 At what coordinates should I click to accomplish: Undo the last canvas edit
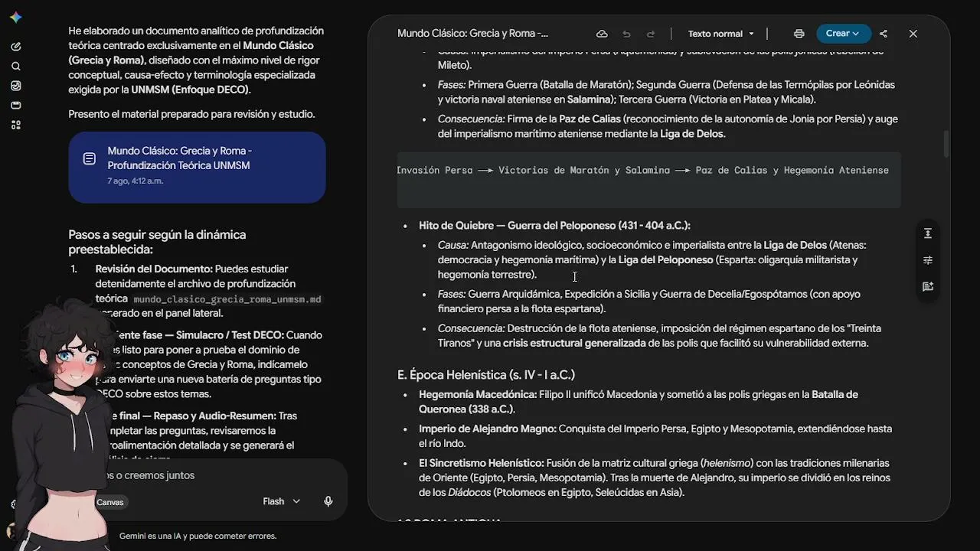pos(626,34)
